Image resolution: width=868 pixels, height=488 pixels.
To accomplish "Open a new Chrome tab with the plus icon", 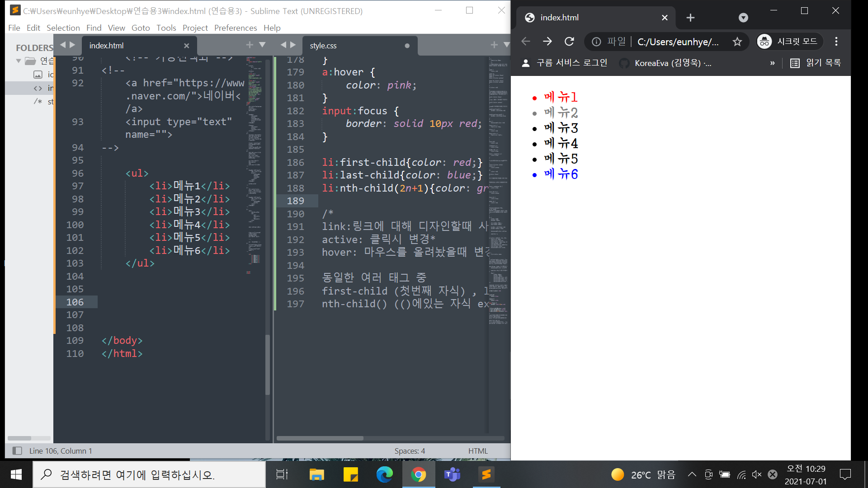I will coord(690,18).
